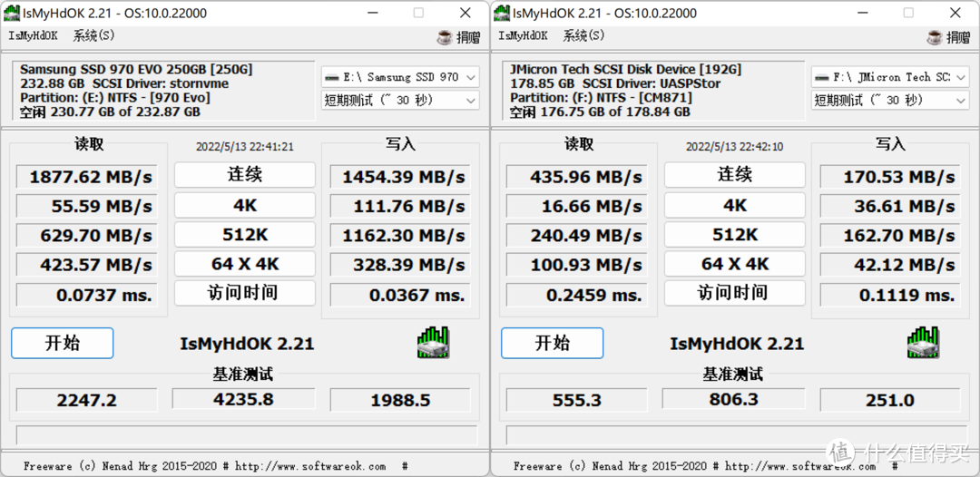Click the 328.39 MB/s write value

click(400, 265)
